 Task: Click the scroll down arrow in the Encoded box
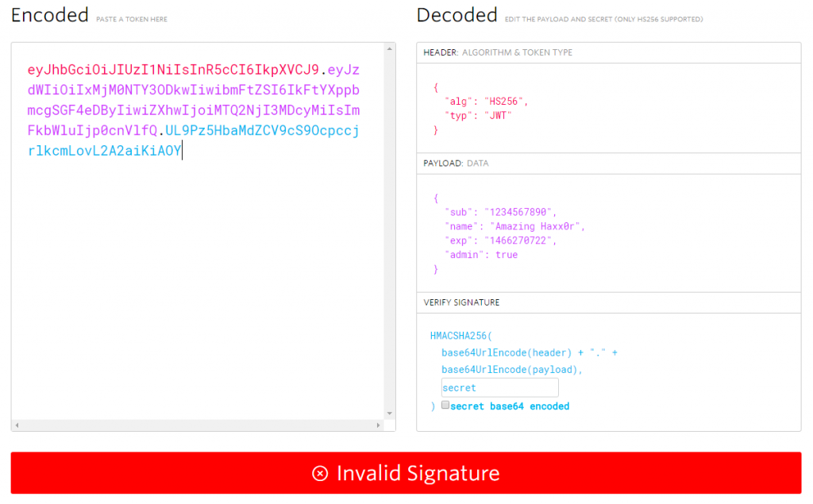[x=389, y=413]
